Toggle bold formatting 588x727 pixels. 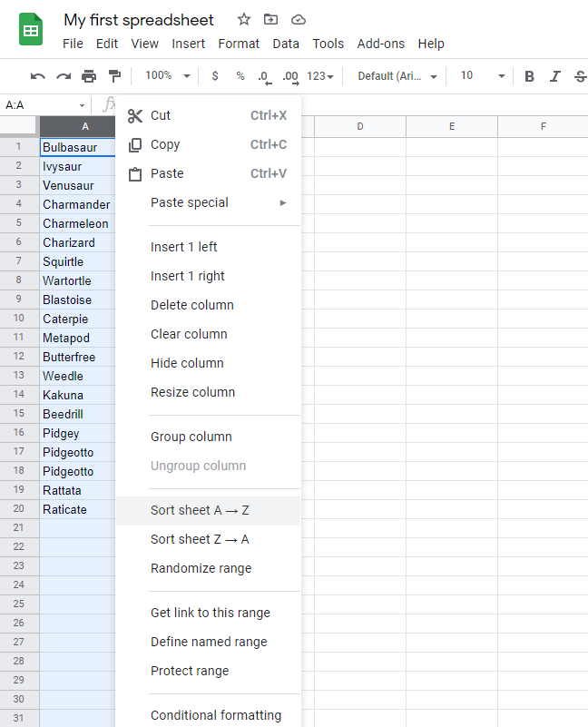pos(530,76)
